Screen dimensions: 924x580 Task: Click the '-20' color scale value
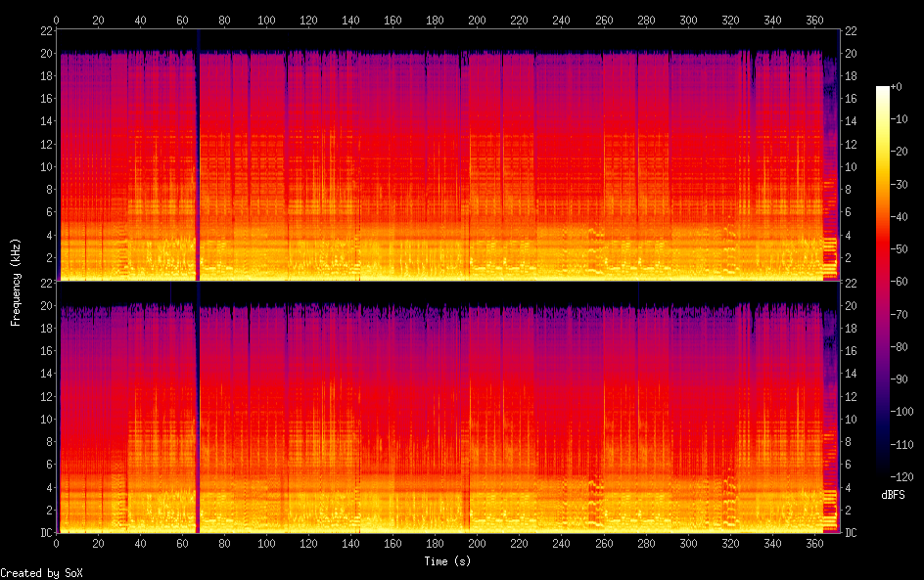(x=899, y=152)
